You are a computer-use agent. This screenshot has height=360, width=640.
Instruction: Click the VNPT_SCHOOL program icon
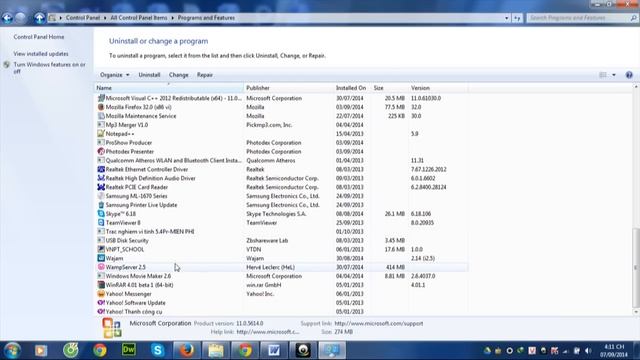pos(101,249)
